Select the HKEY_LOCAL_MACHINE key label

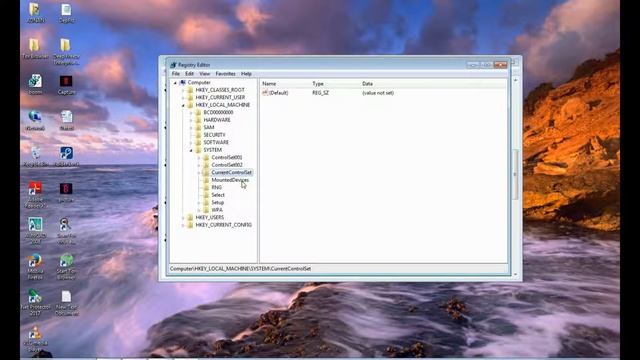pos(222,105)
